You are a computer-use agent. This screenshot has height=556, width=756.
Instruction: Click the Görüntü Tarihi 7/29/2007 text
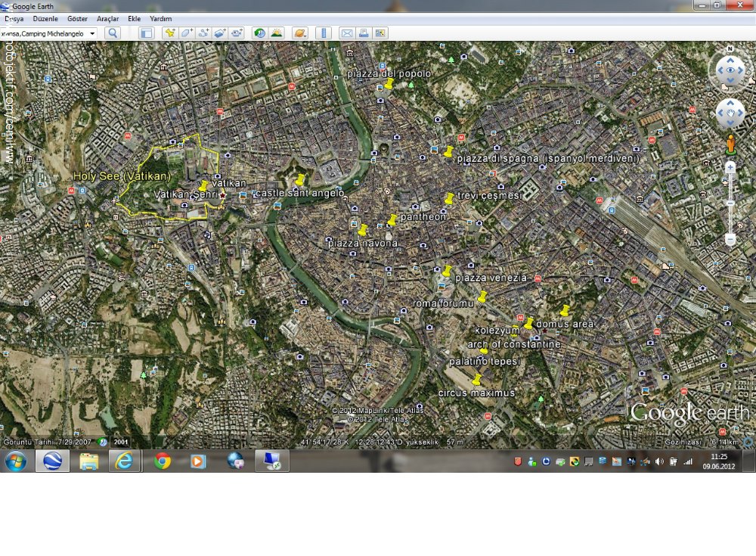pyautogui.click(x=47, y=442)
